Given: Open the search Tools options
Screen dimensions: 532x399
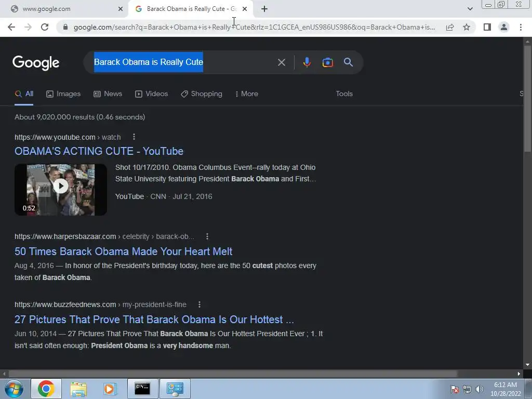Looking at the screenshot, I should (x=344, y=94).
